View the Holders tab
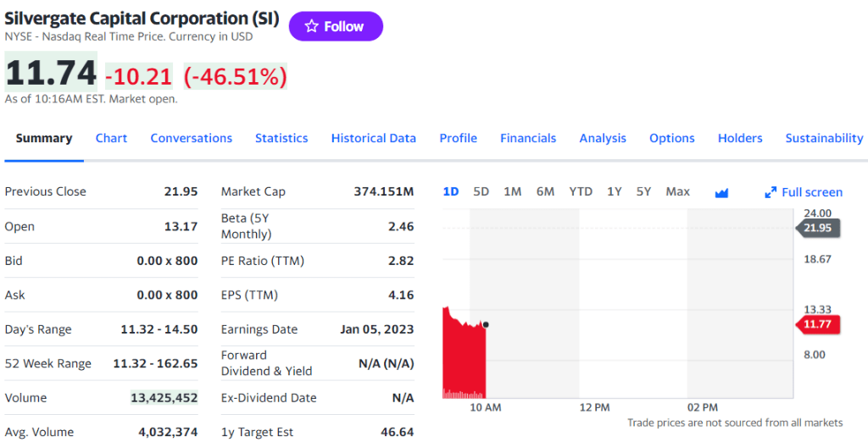Image resolution: width=868 pixels, height=442 pixels. point(739,138)
